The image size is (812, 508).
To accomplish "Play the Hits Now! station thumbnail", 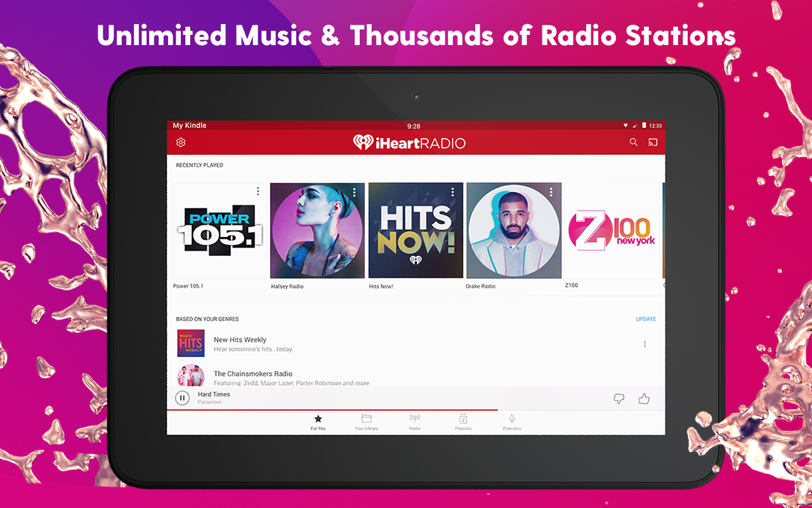I will [416, 231].
